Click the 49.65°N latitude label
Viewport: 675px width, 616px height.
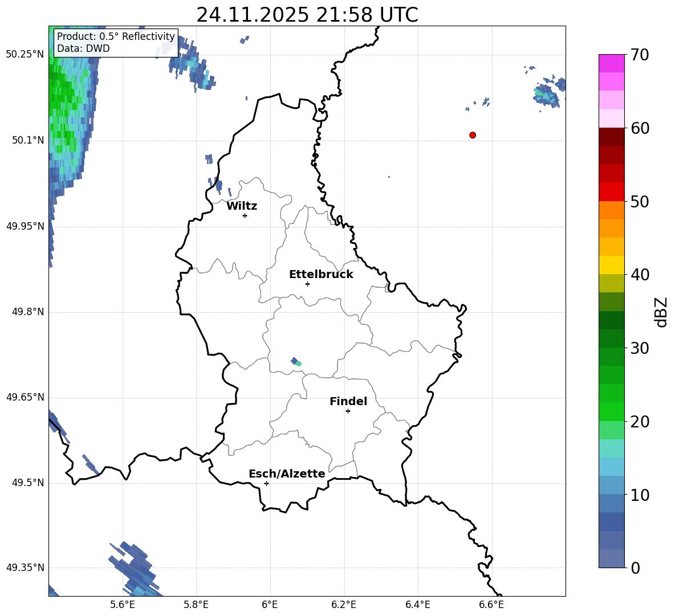click(x=25, y=397)
